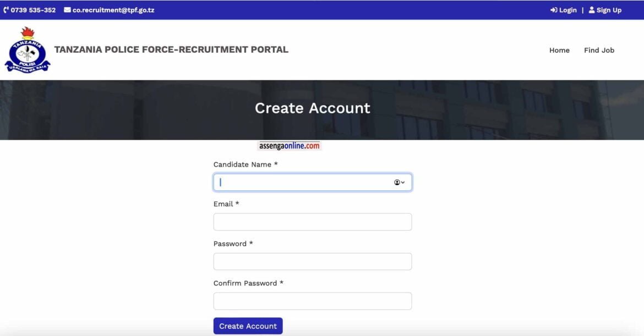Open the Find Job menu item
The height and width of the screenshot is (336, 644).
599,50
